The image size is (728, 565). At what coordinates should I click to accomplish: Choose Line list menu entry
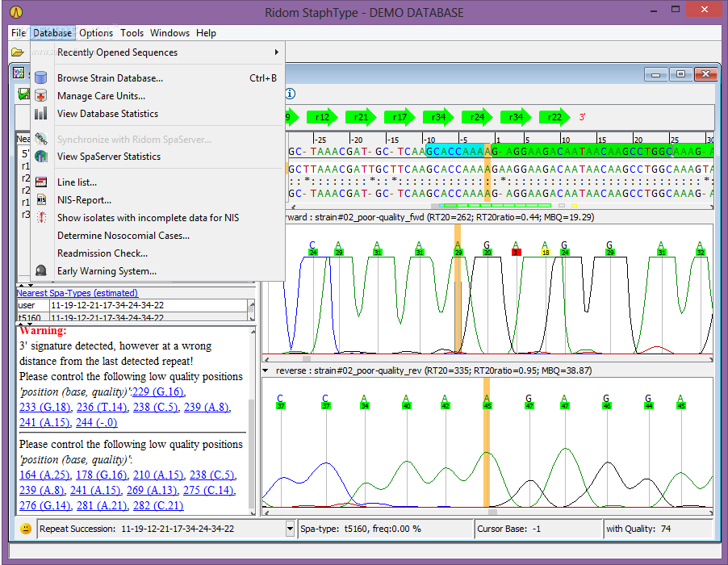pyautogui.click(x=158, y=182)
